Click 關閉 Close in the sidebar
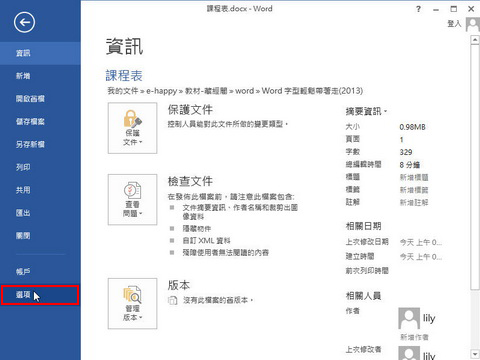480x360 pixels. 40,236
